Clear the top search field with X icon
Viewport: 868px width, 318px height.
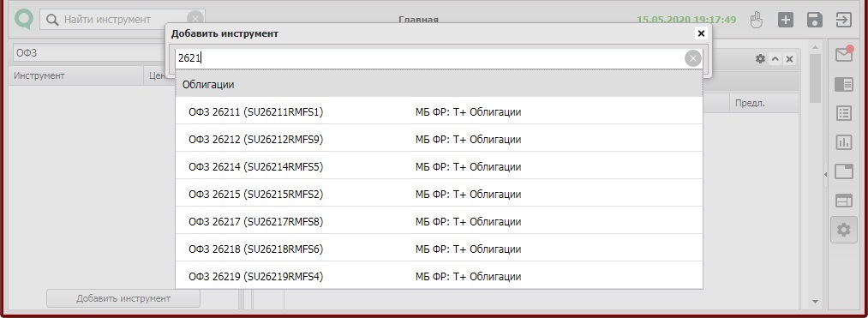(x=195, y=19)
